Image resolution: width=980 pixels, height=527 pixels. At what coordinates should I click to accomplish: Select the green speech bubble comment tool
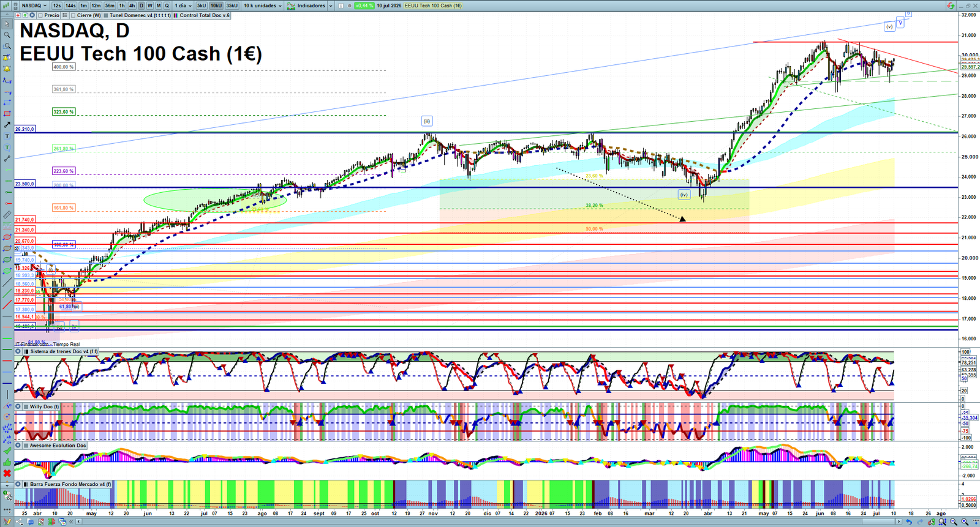click(7, 148)
